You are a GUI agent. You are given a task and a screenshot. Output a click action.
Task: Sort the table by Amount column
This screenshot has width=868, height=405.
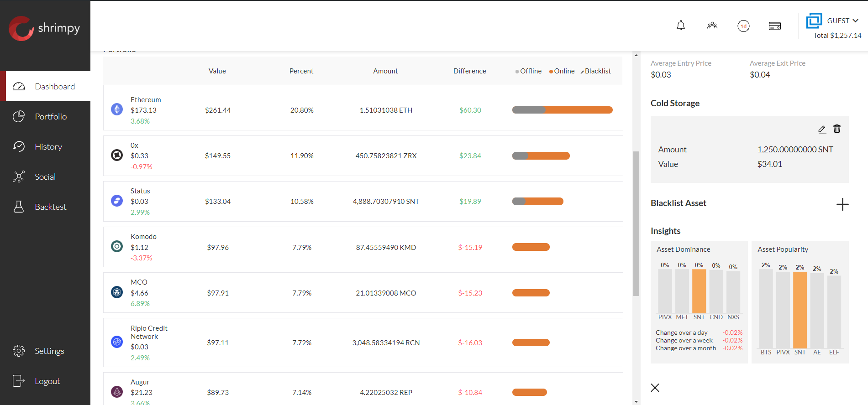385,71
